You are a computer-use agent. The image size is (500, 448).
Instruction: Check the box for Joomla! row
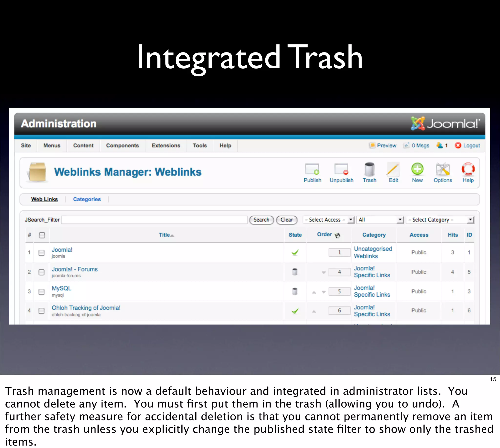click(42, 253)
